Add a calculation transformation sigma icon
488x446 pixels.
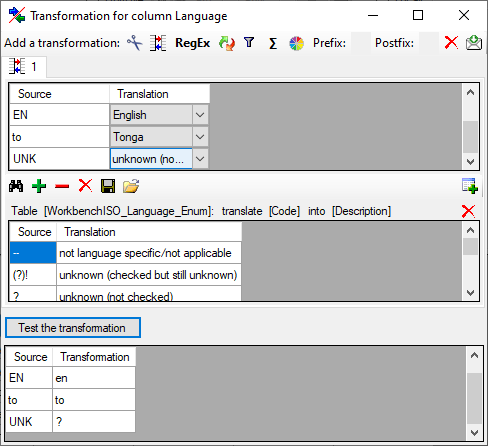coord(273,43)
